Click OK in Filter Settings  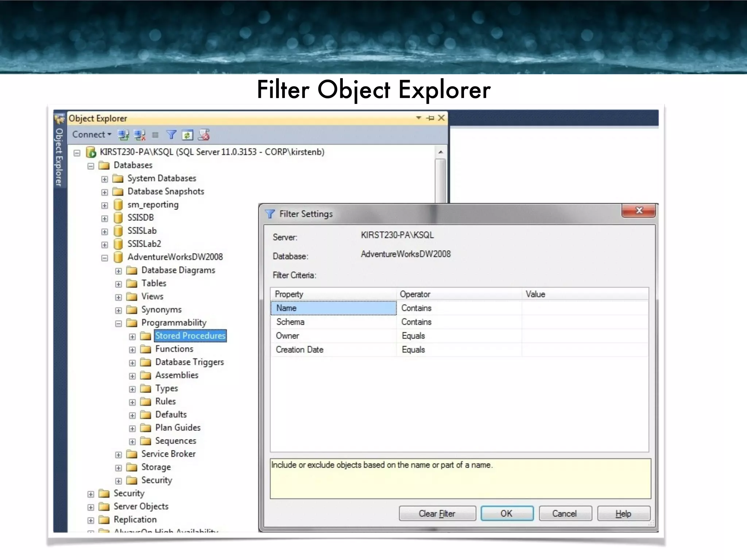point(507,513)
